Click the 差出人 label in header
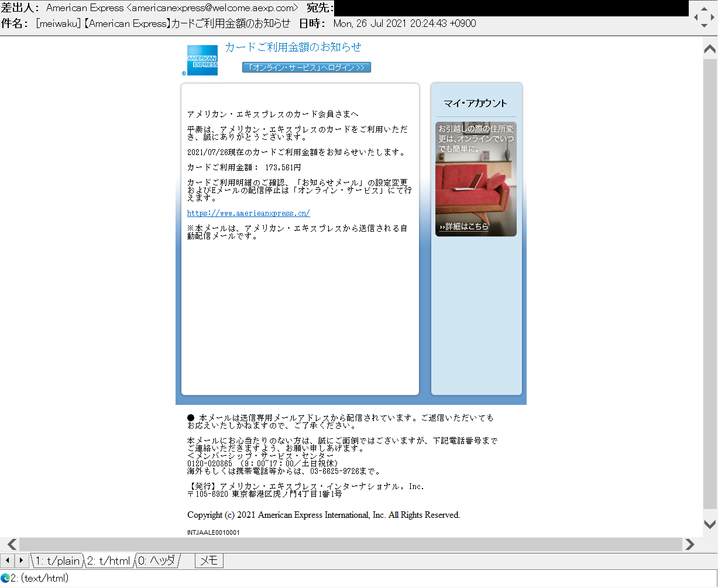 20,8
